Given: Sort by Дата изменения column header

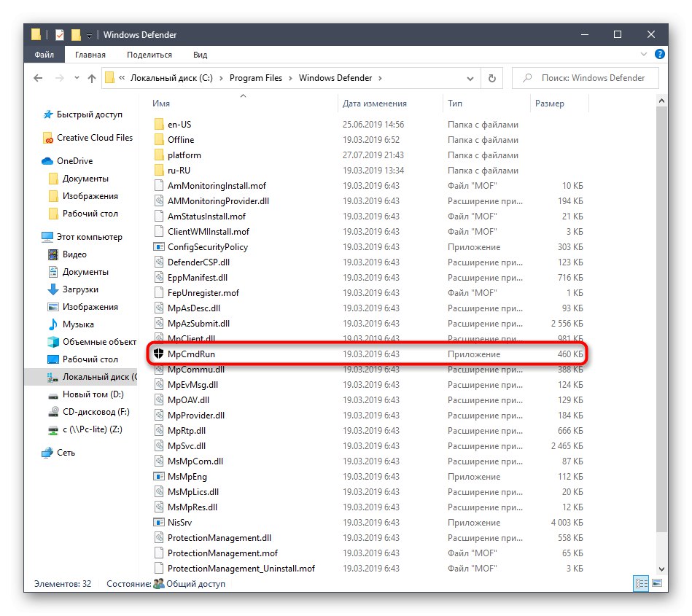Looking at the screenshot, I should coord(375,104).
